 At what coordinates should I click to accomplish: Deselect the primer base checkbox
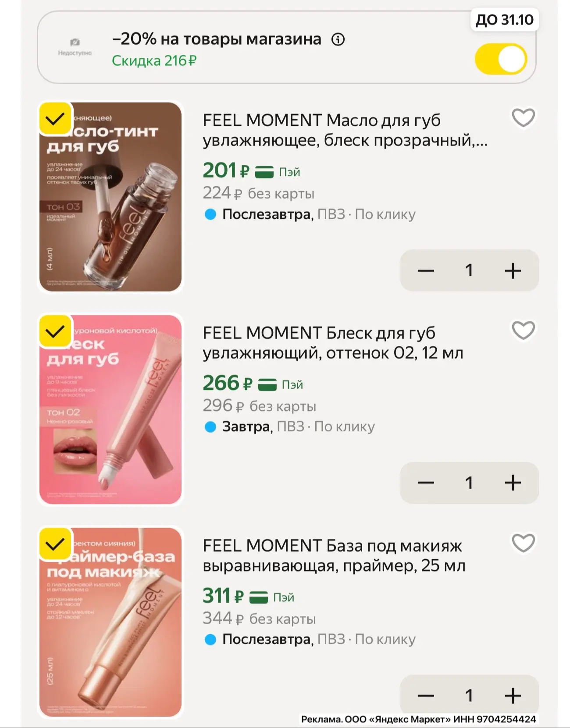click(55, 544)
